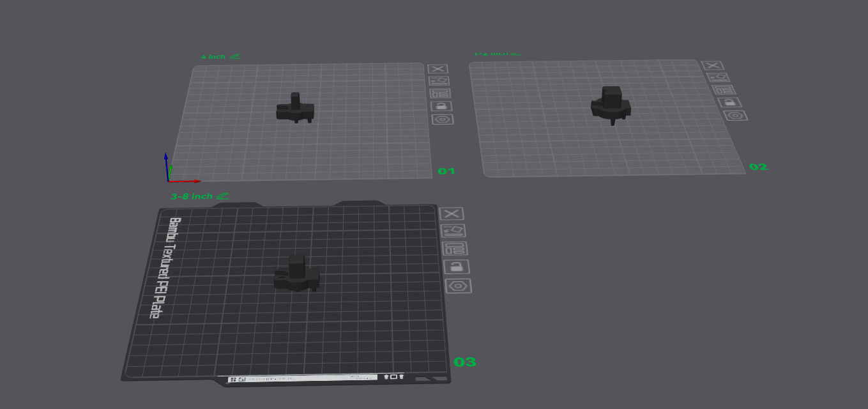The width and height of the screenshot is (868, 409).
Task: Auto-orient objects on plate 03
Action: point(453,231)
